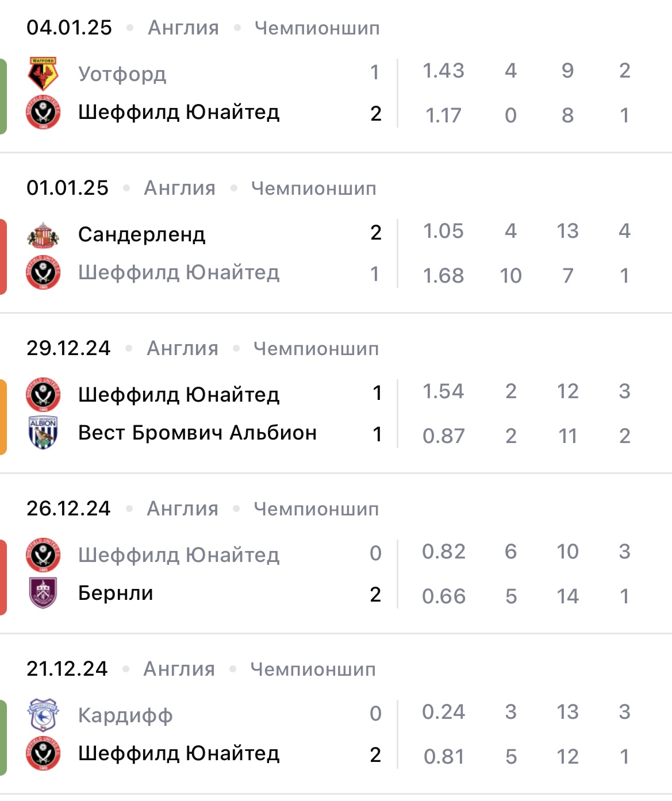This screenshot has height=801, width=672.
Task: Open the Бернли team name
Action: [x=116, y=593]
